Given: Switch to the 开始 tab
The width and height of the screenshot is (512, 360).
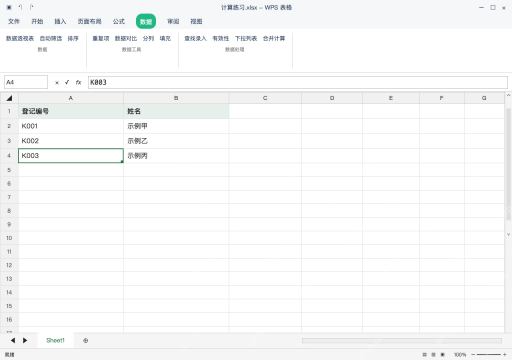Looking at the screenshot, I should [x=37, y=22].
